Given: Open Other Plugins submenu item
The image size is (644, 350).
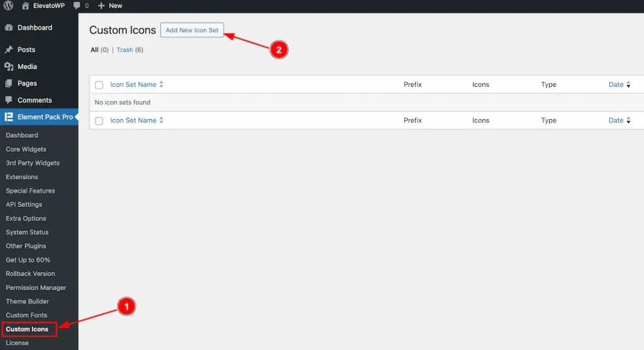Looking at the screenshot, I should (x=26, y=246).
